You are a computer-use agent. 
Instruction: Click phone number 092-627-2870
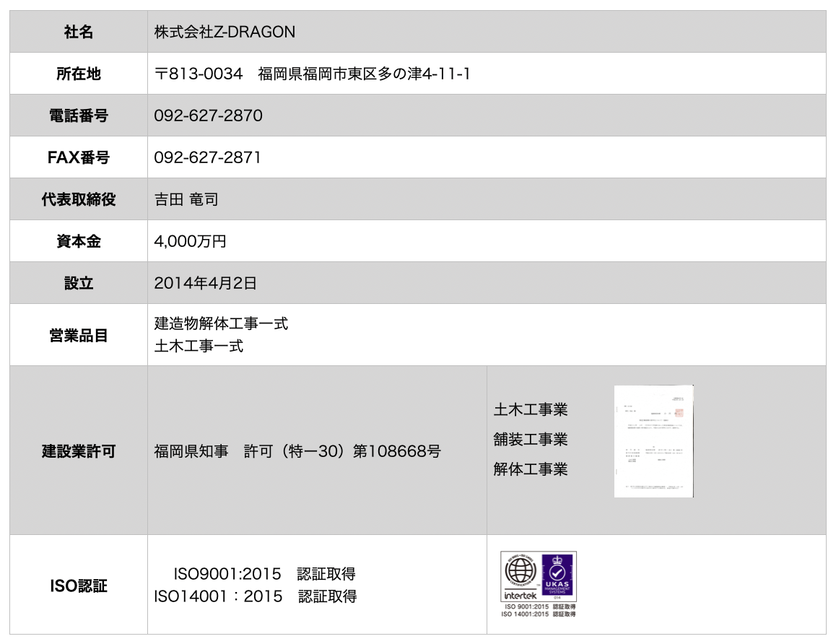click(x=208, y=116)
